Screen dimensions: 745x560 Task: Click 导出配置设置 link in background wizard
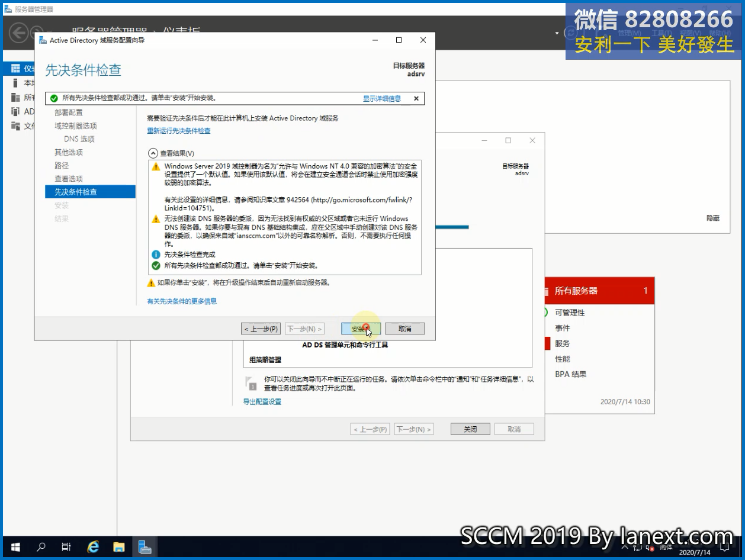262,402
